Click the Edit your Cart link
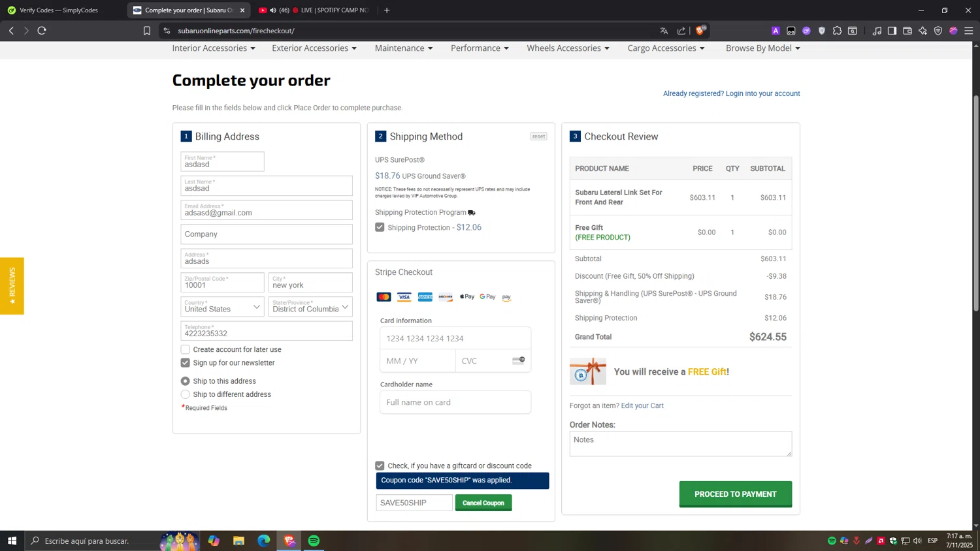 tap(642, 405)
